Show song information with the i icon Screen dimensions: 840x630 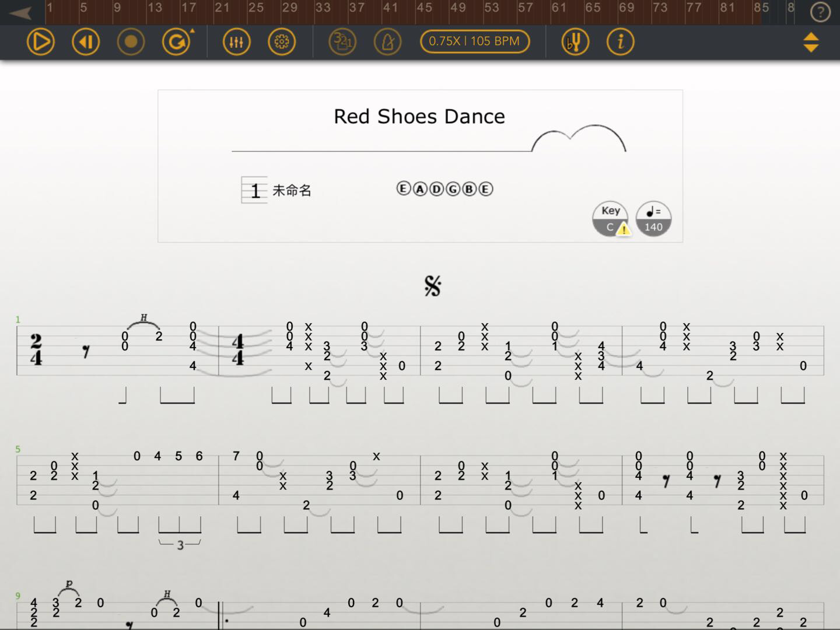[x=620, y=42]
